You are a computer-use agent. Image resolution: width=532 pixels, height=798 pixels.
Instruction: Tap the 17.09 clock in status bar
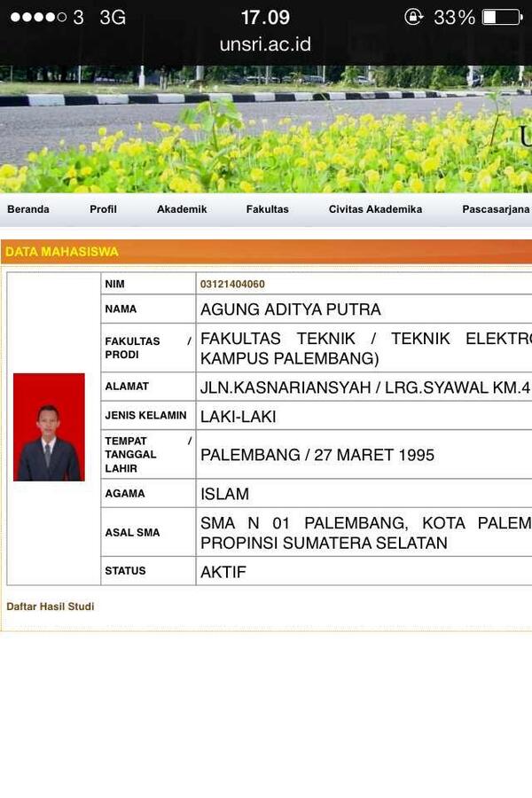pos(265,18)
